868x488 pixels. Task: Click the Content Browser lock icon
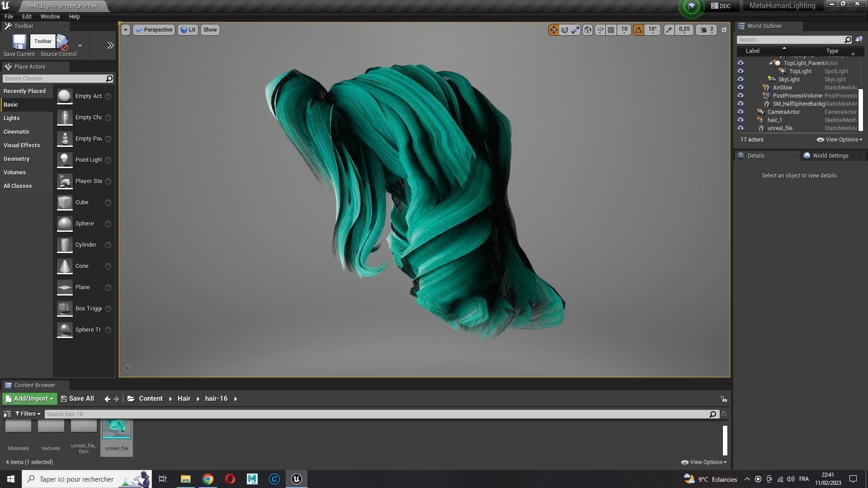(x=724, y=399)
